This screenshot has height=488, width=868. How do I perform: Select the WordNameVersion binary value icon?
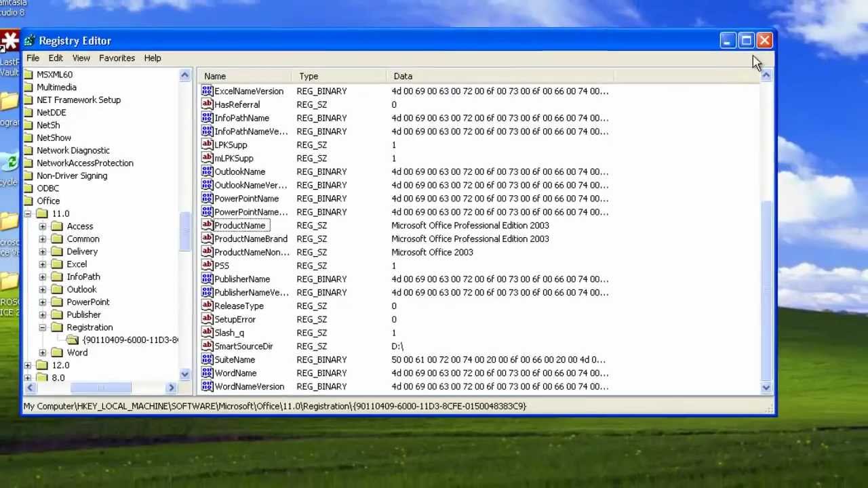tap(207, 386)
